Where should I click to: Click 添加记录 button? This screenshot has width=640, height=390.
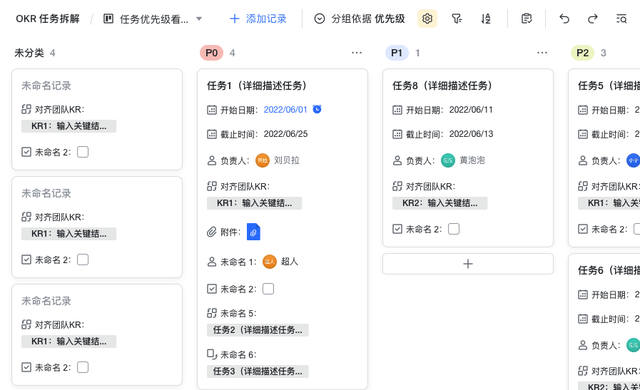click(x=258, y=19)
